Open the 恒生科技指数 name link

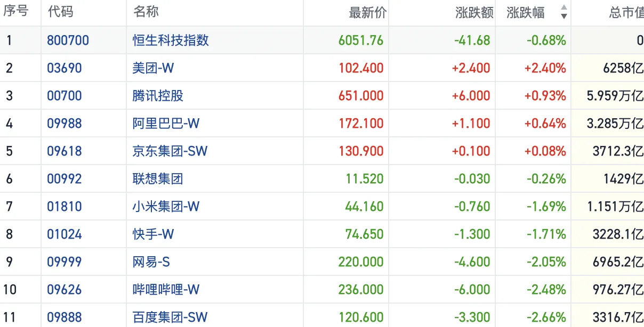(x=171, y=40)
